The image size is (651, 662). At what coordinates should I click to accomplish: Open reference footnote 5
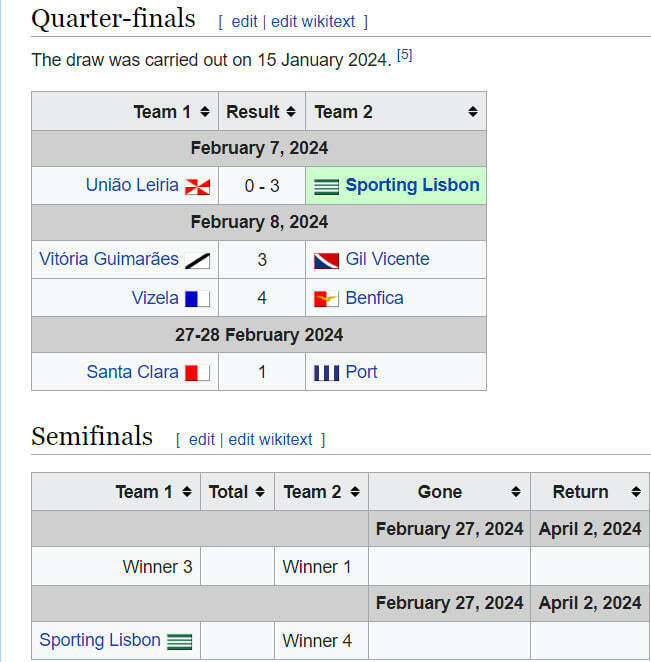(x=405, y=55)
